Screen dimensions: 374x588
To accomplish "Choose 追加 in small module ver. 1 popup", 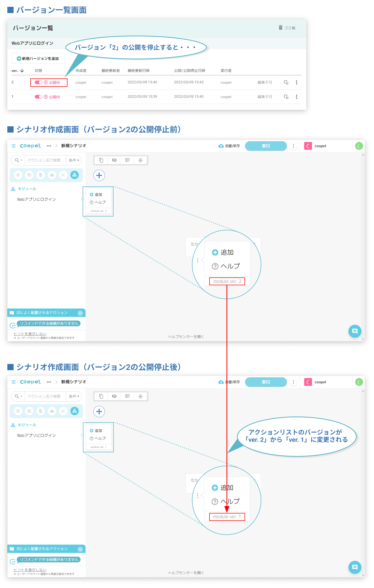I will tap(96, 431).
